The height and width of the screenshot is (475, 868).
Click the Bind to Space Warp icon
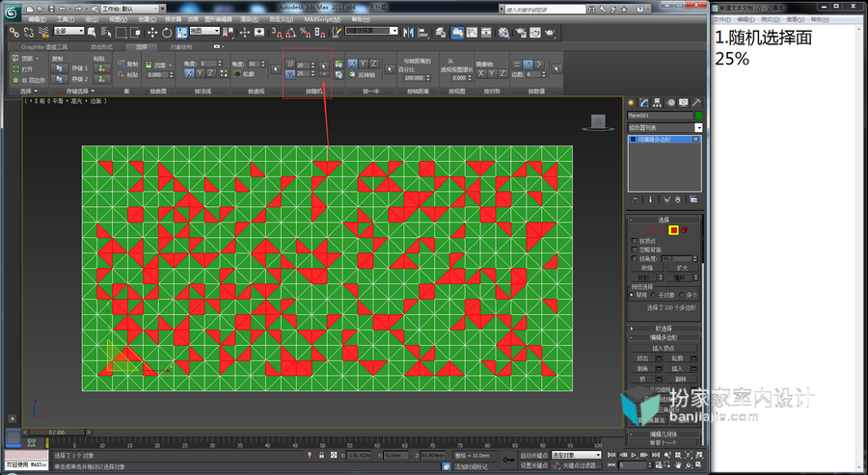pyautogui.click(x=43, y=32)
